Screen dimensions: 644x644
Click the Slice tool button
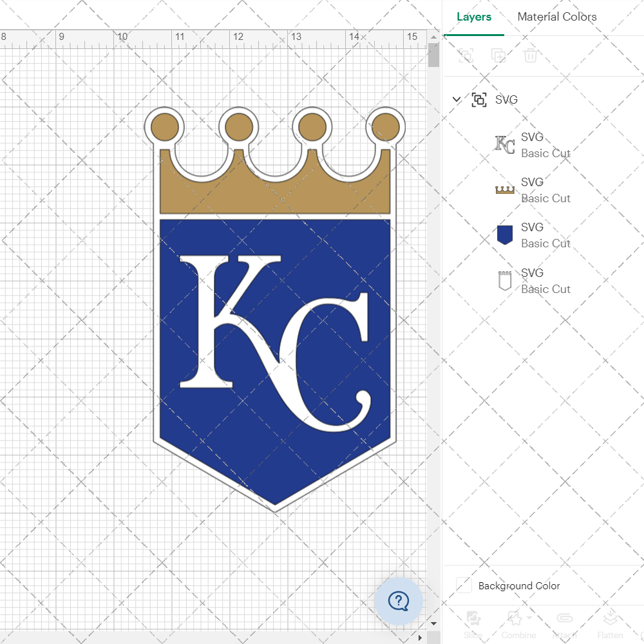coord(473,625)
